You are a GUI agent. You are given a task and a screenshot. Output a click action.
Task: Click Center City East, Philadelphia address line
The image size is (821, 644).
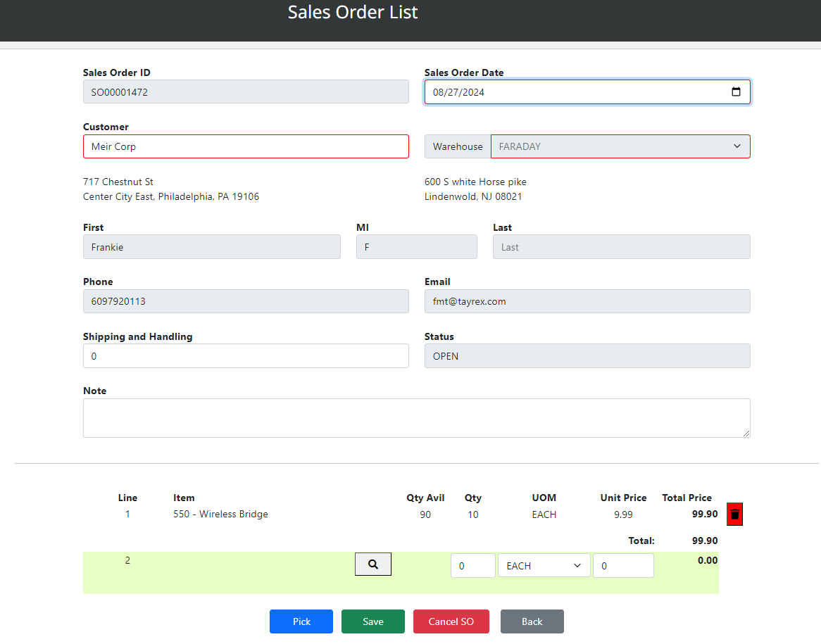[x=170, y=196]
